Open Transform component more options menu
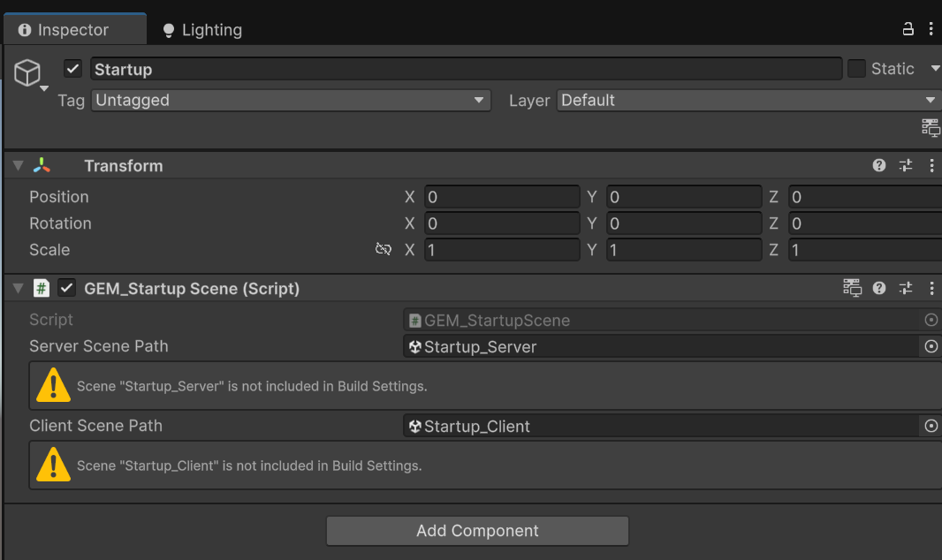The image size is (942, 560). click(x=931, y=165)
